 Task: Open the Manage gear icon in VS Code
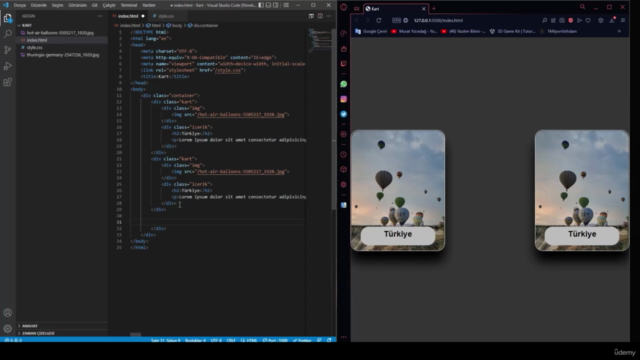pyautogui.click(x=7, y=329)
